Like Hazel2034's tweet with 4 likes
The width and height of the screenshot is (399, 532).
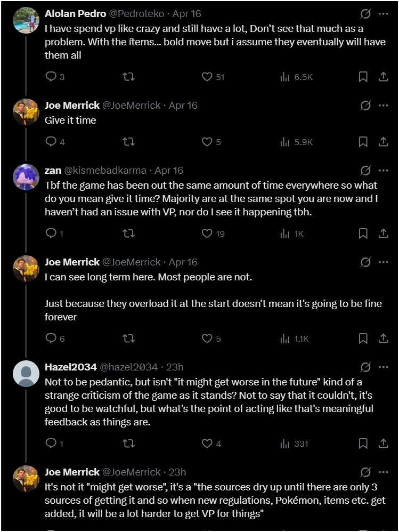[x=207, y=443]
